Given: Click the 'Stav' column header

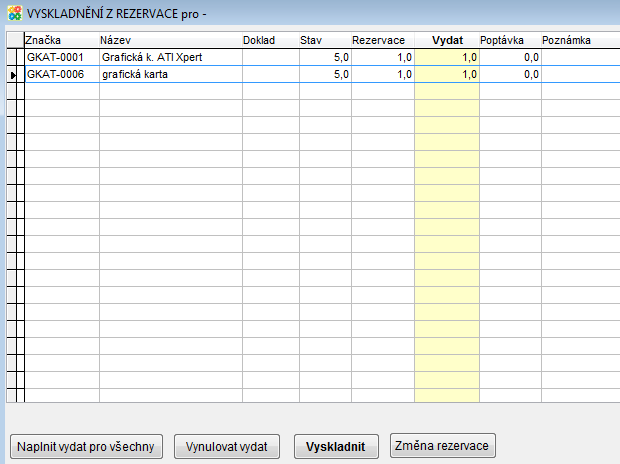Looking at the screenshot, I should (x=325, y=40).
